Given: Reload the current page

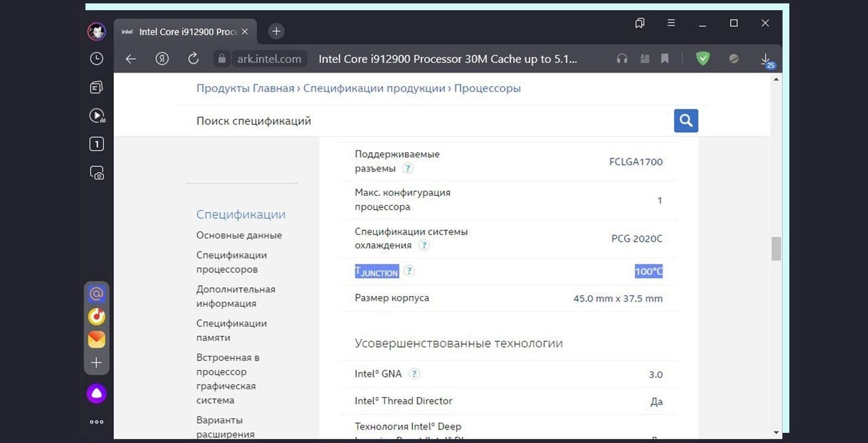Looking at the screenshot, I should tap(193, 59).
